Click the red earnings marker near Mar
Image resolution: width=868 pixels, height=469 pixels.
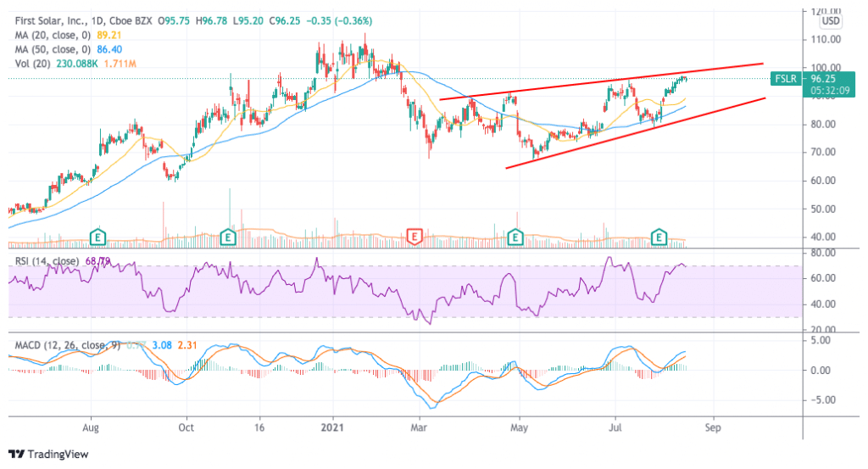415,237
